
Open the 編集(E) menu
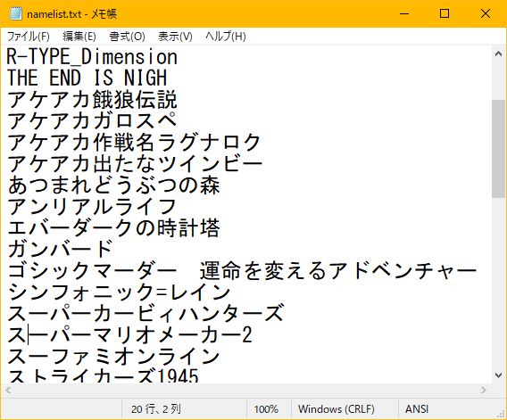click(x=79, y=37)
